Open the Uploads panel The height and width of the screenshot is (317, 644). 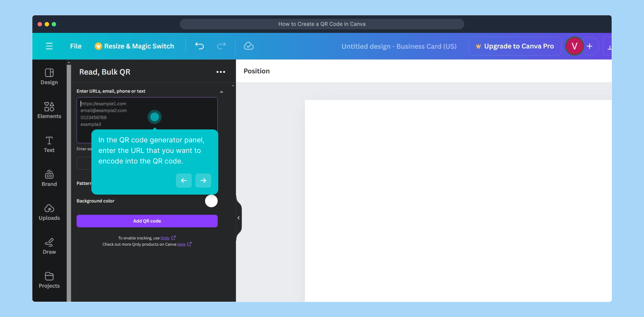49,212
